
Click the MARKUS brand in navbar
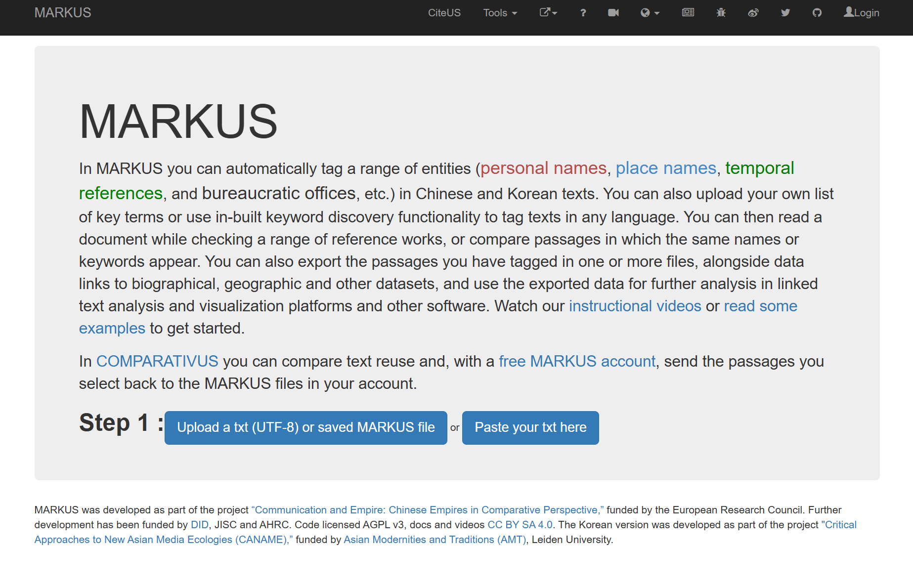[63, 13]
